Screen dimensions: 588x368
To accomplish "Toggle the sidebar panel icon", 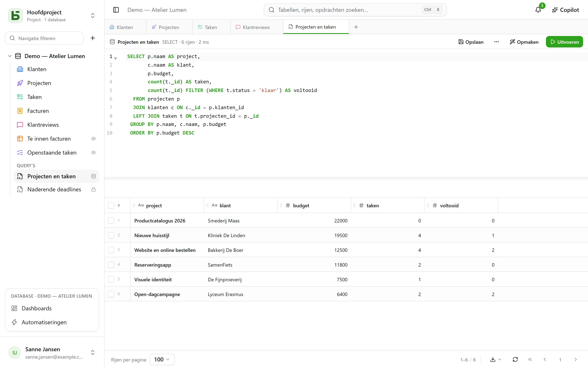I will [x=116, y=10].
